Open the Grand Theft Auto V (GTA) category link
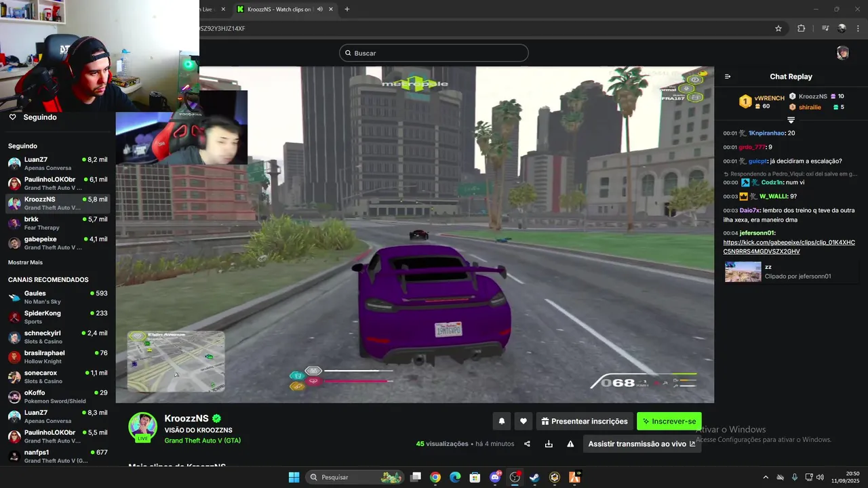Screen dimensions: 868x488 pyautogui.click(x=202, y=441)
